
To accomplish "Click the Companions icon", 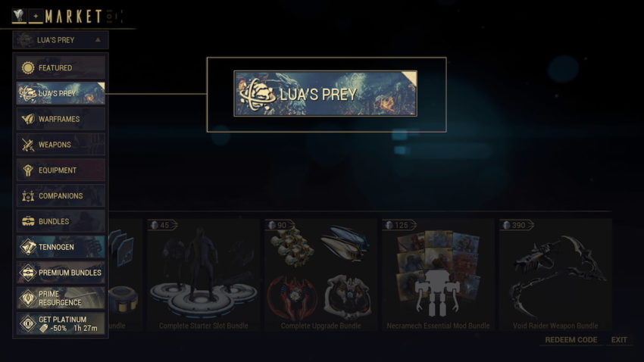I will coord(28,196).
